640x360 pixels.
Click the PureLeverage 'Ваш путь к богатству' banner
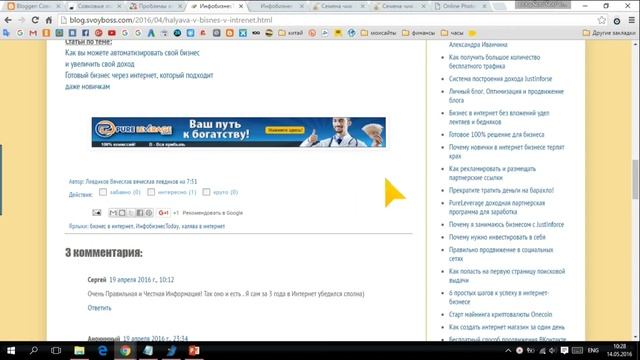click(x=239, y=132)
